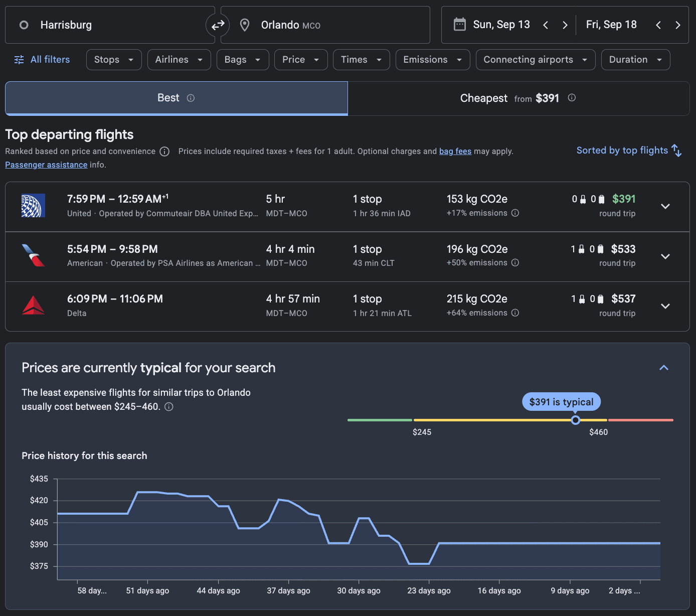696x616 pixels.
Task: Edit the Harrisburg origin field
Action: coord(110,25)
